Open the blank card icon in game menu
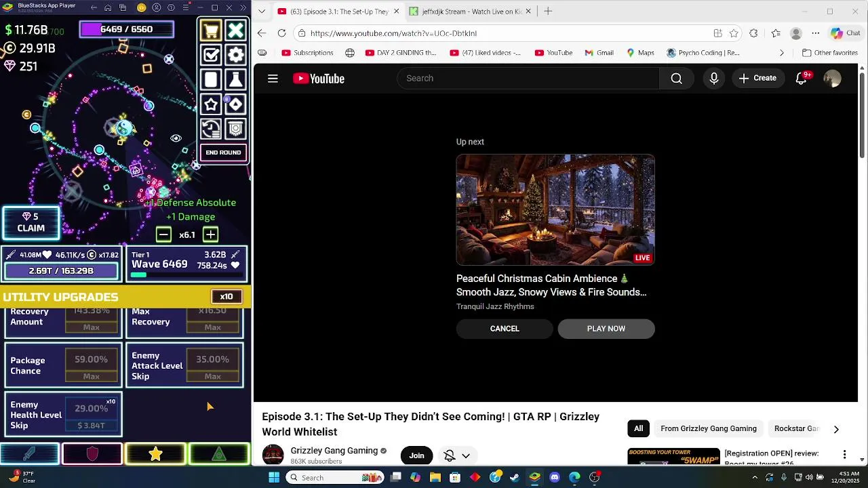 [211, 80]
